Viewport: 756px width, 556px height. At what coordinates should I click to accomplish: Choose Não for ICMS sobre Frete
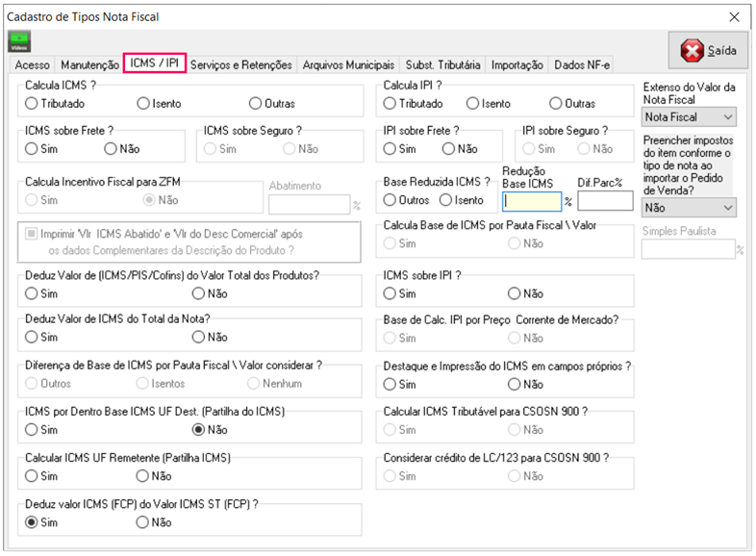111,148
